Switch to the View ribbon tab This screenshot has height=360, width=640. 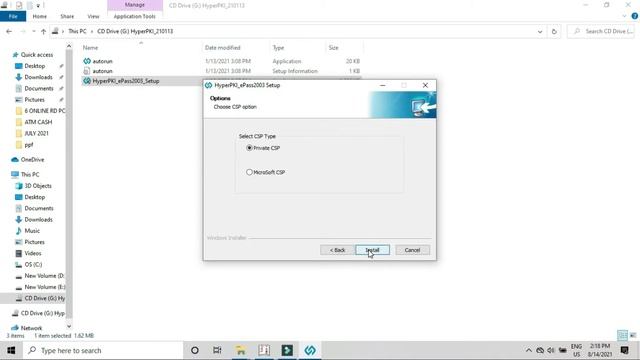pyautogui.click(x=93, y=16)
